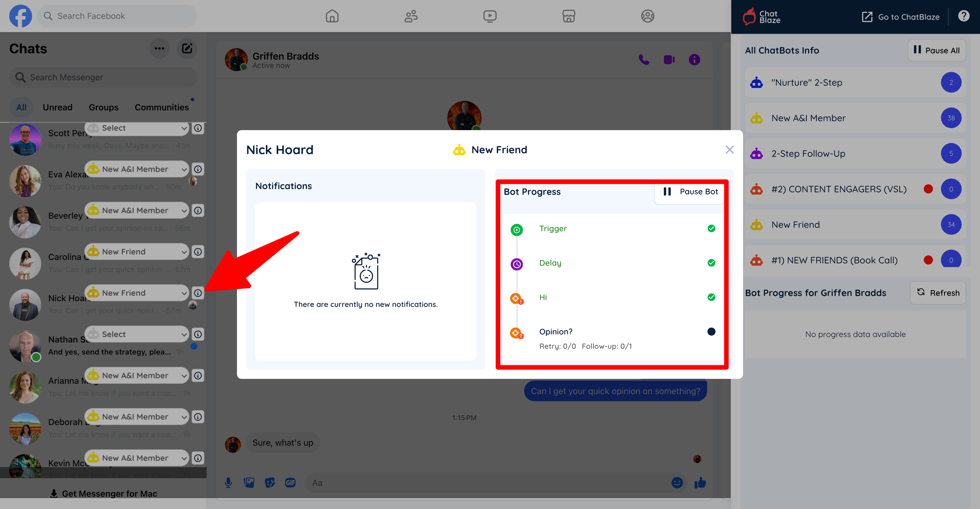Click Go to ChatBlaze link

(x=901, y=17)
